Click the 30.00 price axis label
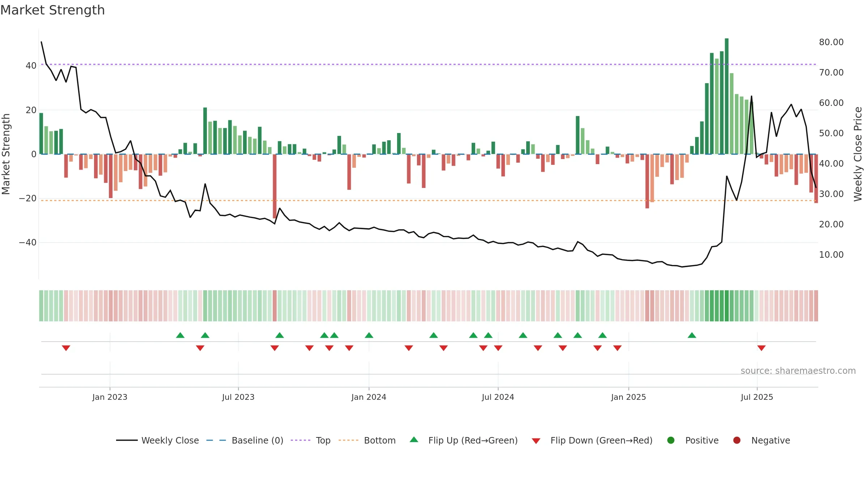This screenshot has height=488, width=868. coord(831,194)
